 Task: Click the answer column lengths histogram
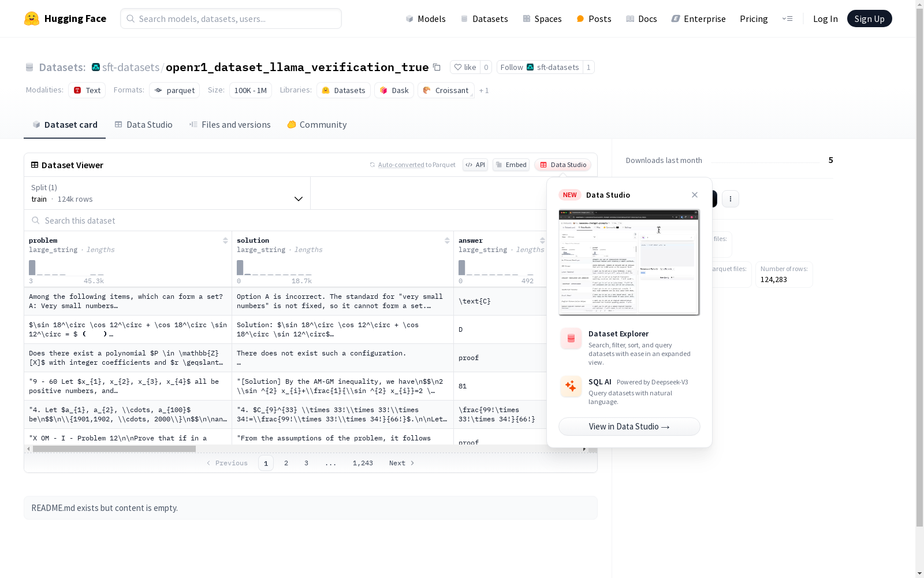pos(496,268)
